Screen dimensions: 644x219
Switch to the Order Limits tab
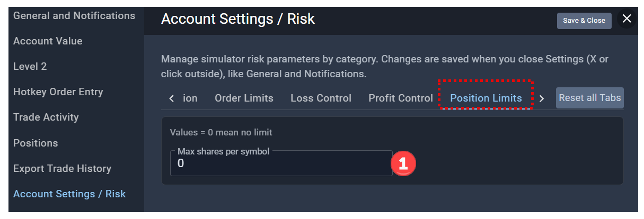[244, 98]
